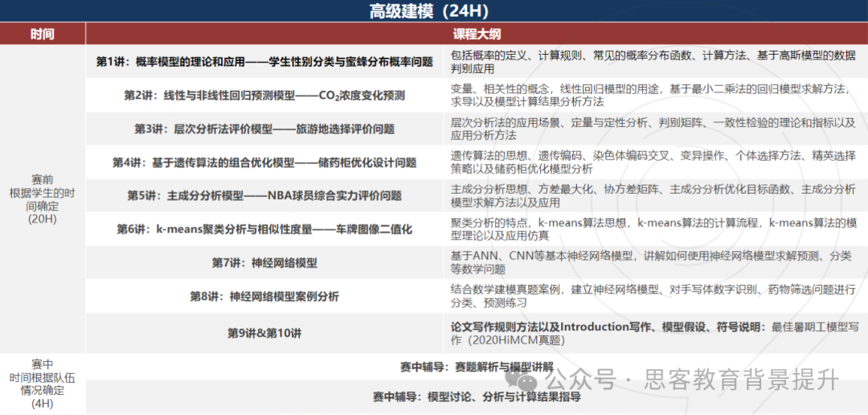Select the 第5讲 主成分分析模型 title
The height and width of the screenshot is (415, 868).
(x=264, y=196)
